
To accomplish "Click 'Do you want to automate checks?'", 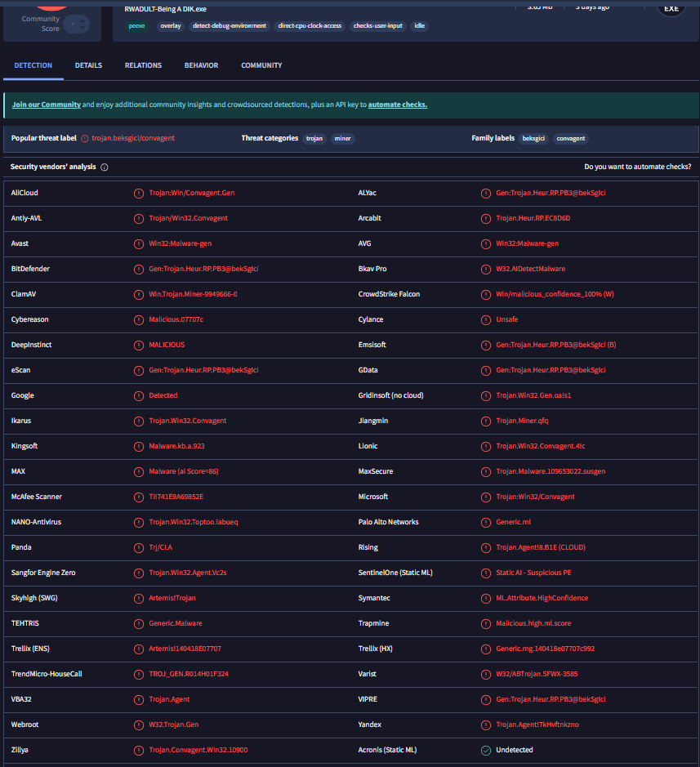I will [638, 167].
